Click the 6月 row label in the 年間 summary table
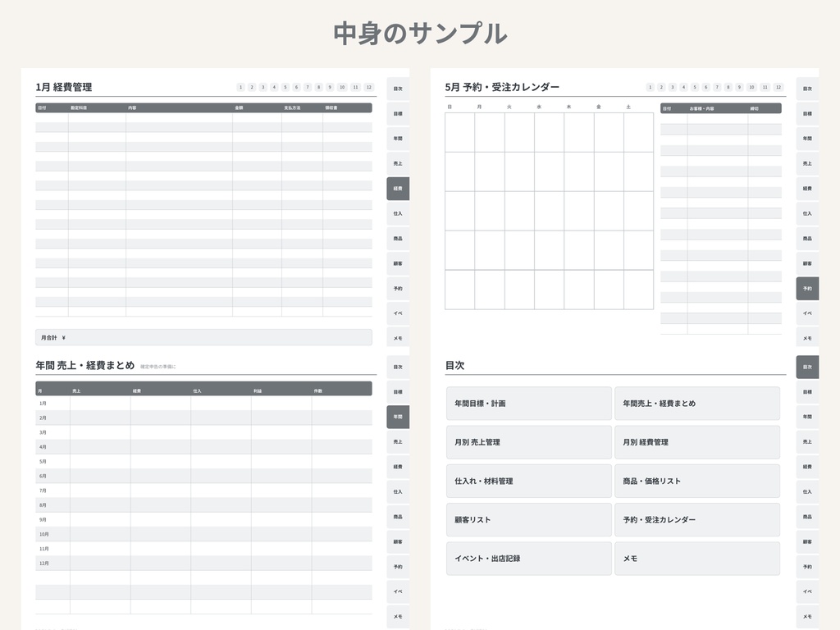Viewport: 840px width, 630px height. (43, 477)
